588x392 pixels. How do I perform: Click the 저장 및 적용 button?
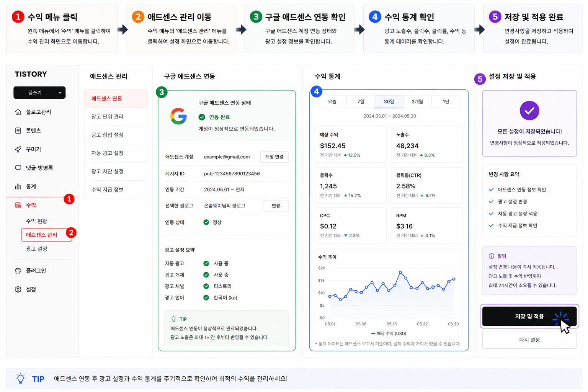pos(529,317)
